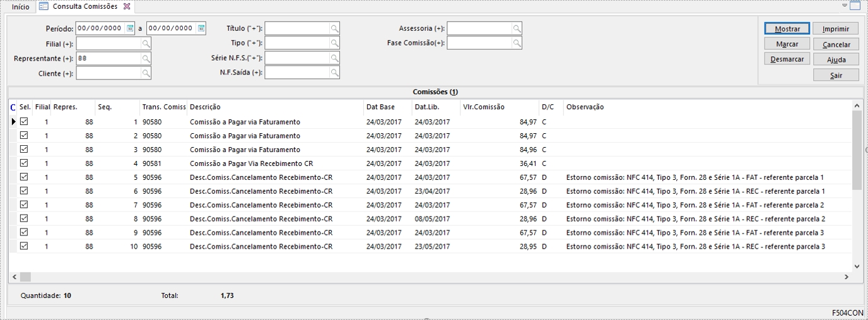Click the Representante lookup magnifier icon

click(x=146, y=58)
